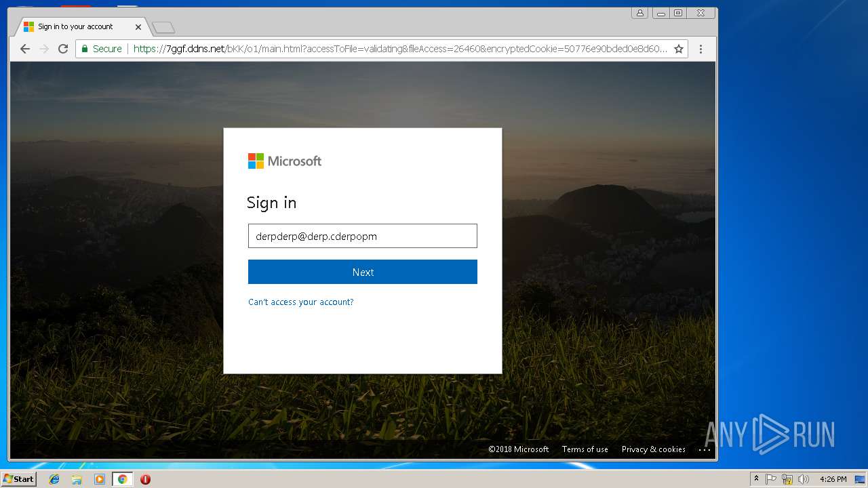The image size is (868, 488).
Task: Open Windows Explorer folder icon in taskbar
Action: [x=77, y=479]
